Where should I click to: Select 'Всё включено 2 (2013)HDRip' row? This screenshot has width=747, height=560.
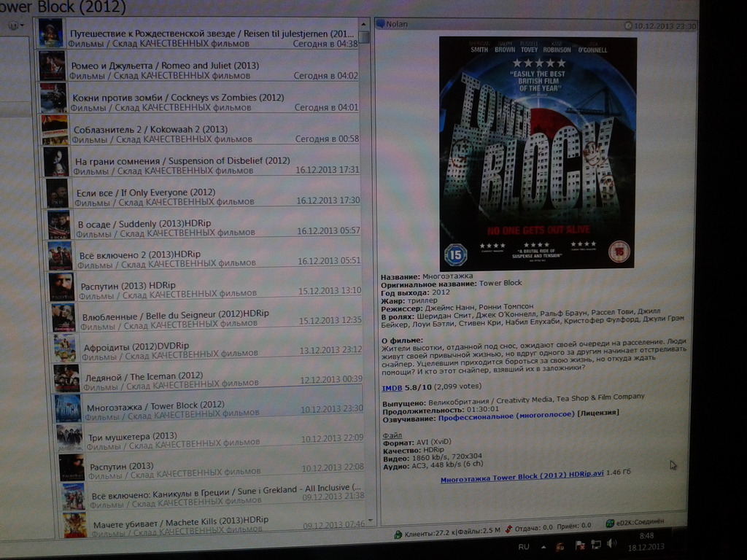point(204,256)
